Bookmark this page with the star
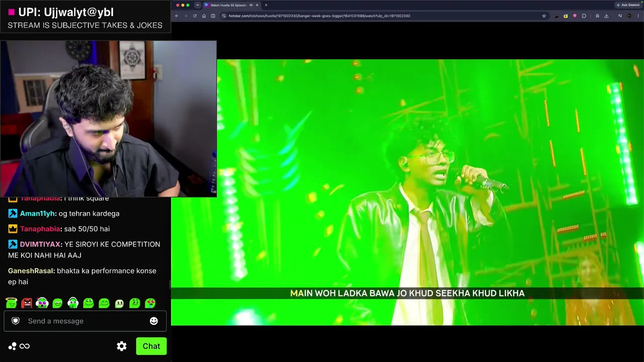Viewport: 644px width, 362px height. click(544, 16)
